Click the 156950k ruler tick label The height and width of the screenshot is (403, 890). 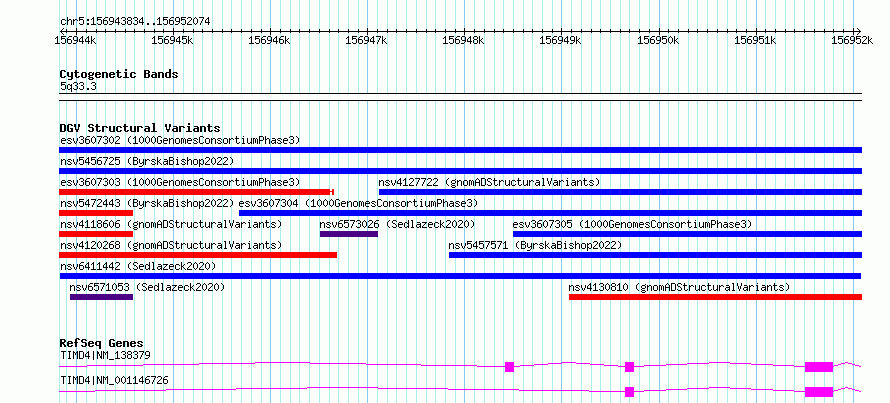658,40
